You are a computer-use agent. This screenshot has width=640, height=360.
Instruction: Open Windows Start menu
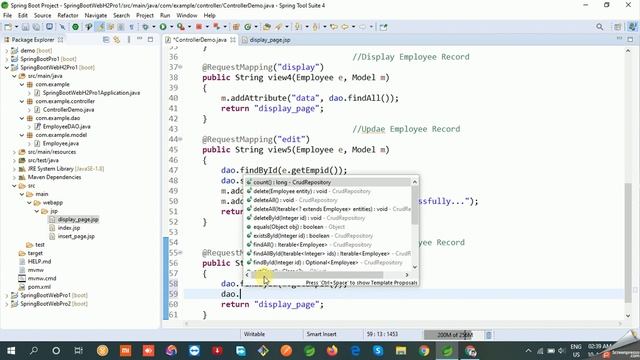[11, 351]
